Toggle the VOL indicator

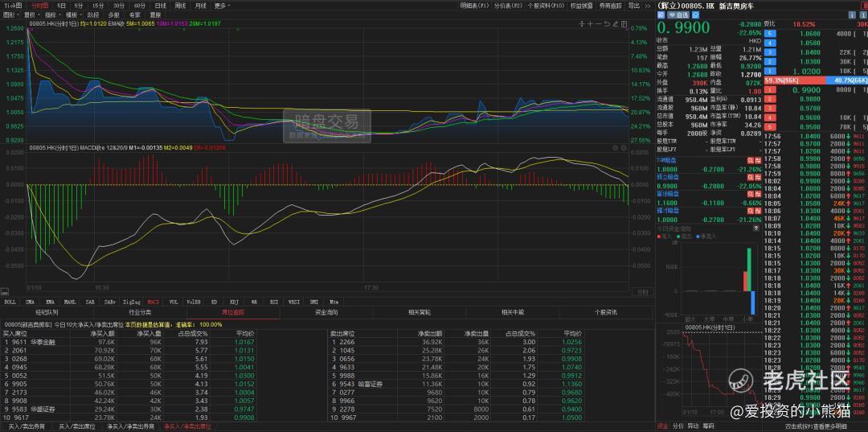click(174, 302)
